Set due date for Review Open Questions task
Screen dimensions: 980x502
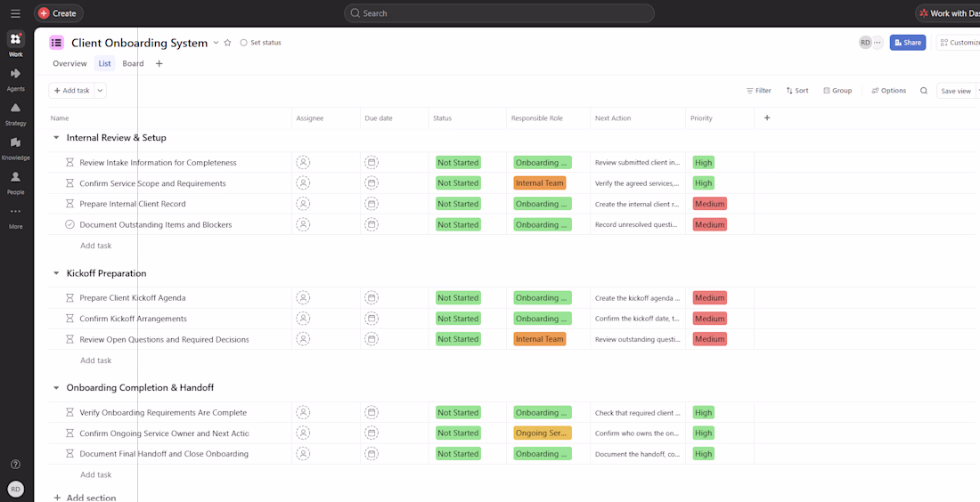(x=372, y=339)
